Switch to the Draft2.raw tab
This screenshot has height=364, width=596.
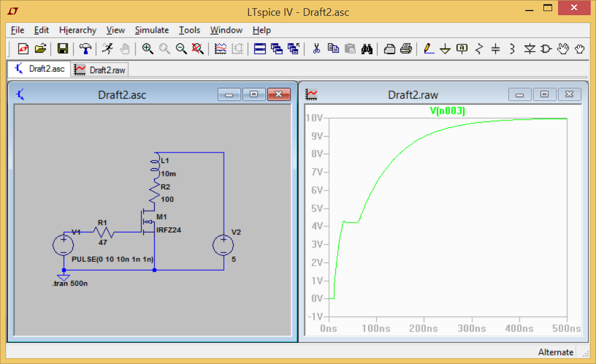coord(99,70)
